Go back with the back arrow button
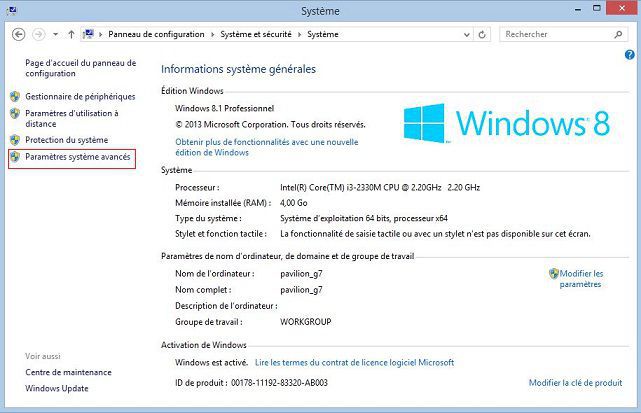The height and width of the screenshot is (413, 641). pos(18,34)
